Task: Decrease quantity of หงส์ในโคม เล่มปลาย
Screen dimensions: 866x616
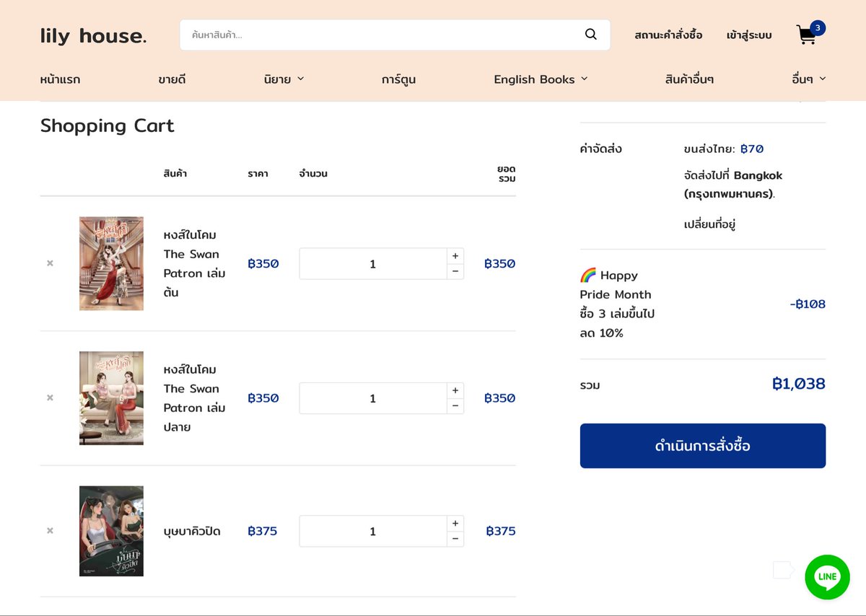Action: pos(455,405)
